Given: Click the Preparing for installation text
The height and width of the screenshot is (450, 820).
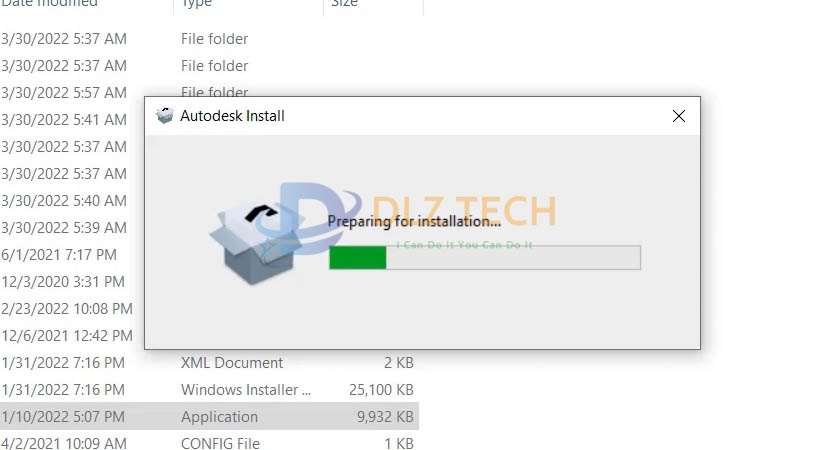Looking at the screenshot, I should point(414,221).
